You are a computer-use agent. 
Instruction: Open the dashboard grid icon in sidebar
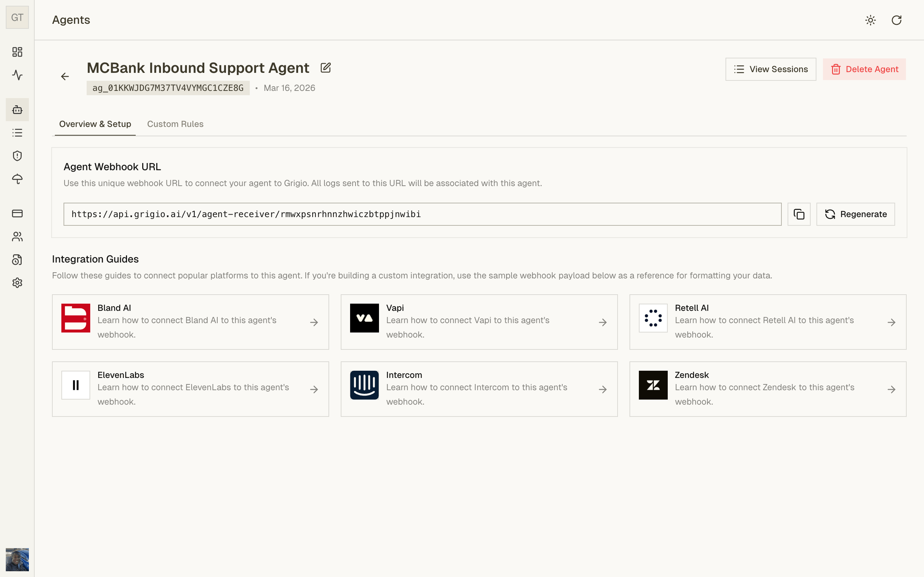(17, 52)
